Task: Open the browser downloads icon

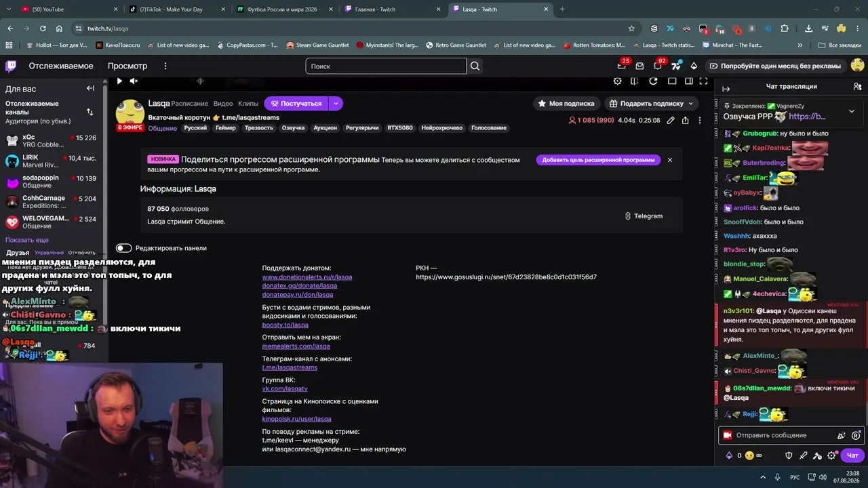Action: (x=808, y=28)
